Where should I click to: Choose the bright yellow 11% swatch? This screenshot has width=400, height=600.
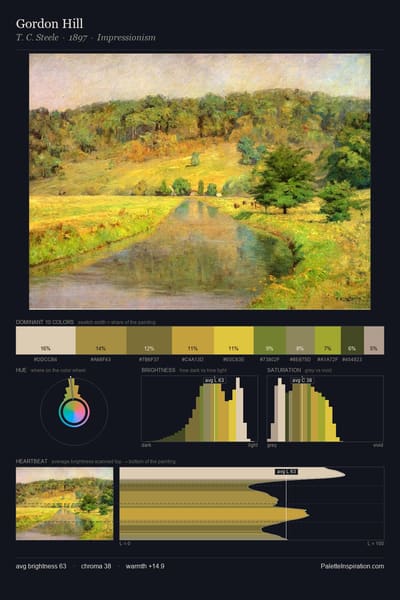coord(233,340)
